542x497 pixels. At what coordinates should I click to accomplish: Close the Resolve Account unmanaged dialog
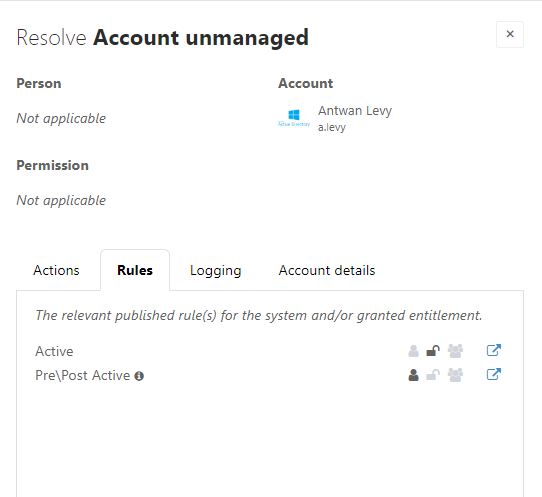click(x=510, y=34)
